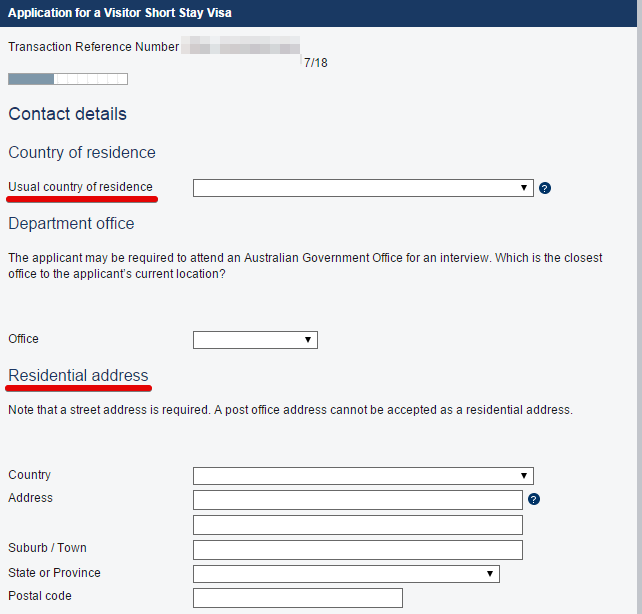This screenshot has height=614, width=642.
Task: Click the Usual country of residence label
Action: [80, 187]
